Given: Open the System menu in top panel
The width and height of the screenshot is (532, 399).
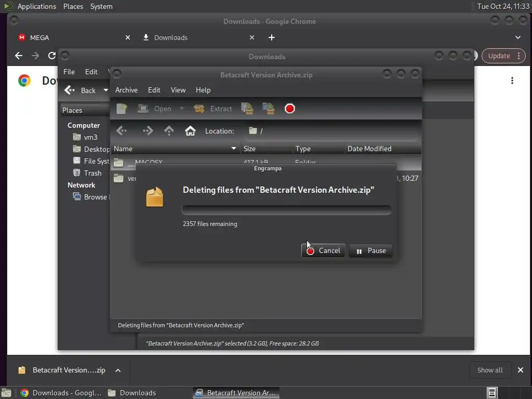Looking at the screenshot, I should 101,6.
